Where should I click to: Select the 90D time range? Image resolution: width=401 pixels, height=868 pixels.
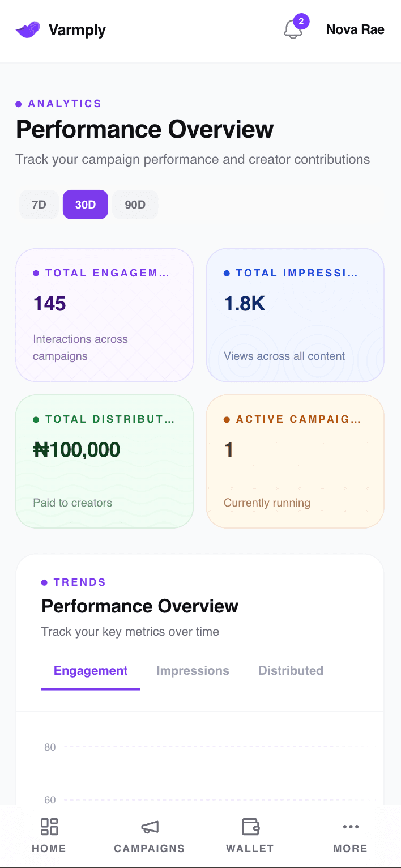[135, 205]
